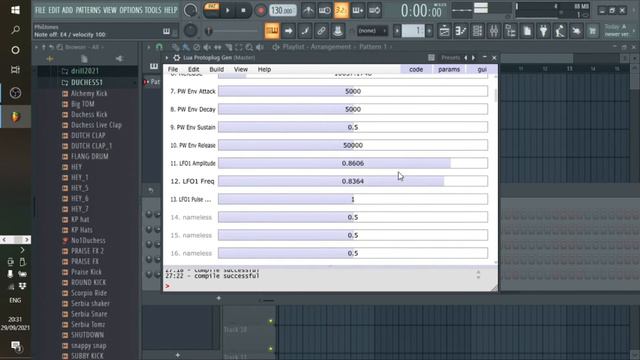Viewport: 640px width, 360px height.
Task: Toggle wait for input before recording
Action: click(324, 11)
